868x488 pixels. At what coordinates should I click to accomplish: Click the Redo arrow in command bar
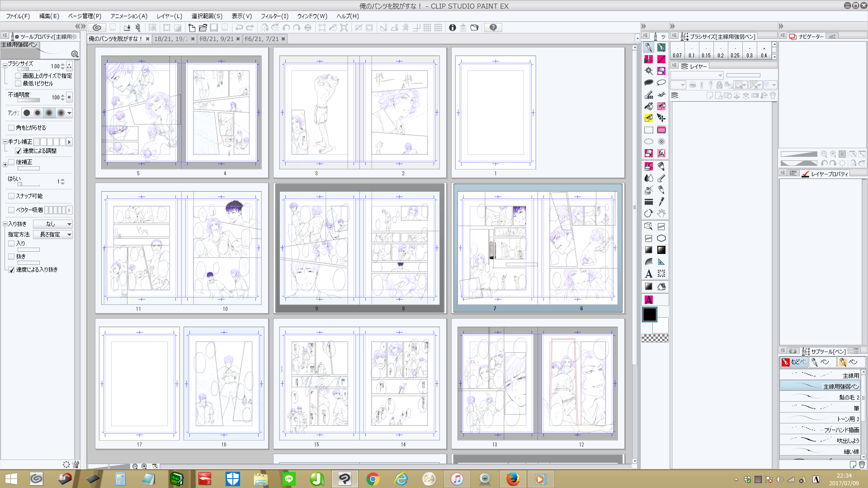(250, 28)
